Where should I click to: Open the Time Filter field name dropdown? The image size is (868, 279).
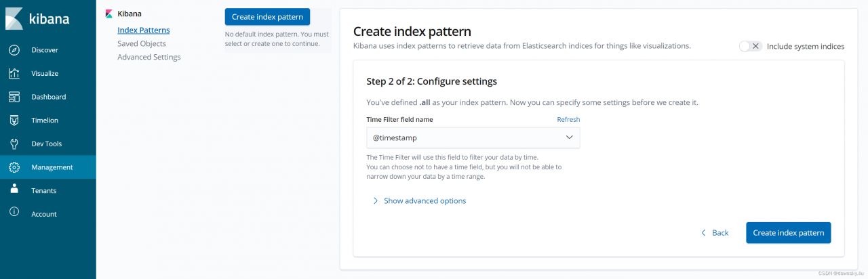473,137
